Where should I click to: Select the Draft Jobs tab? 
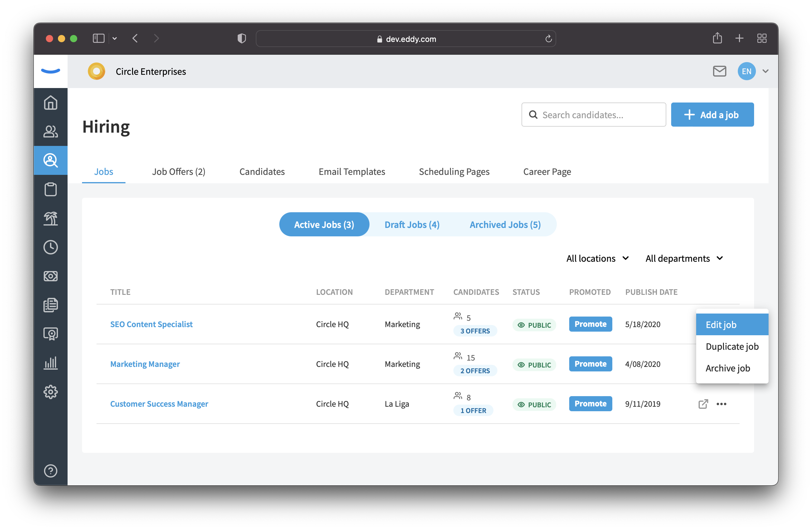[412, 224]
